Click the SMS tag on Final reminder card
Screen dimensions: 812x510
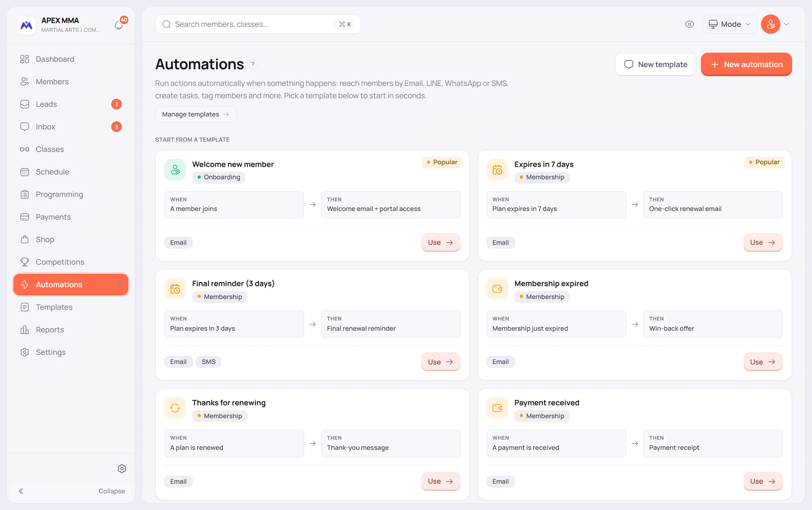point(208,362)
